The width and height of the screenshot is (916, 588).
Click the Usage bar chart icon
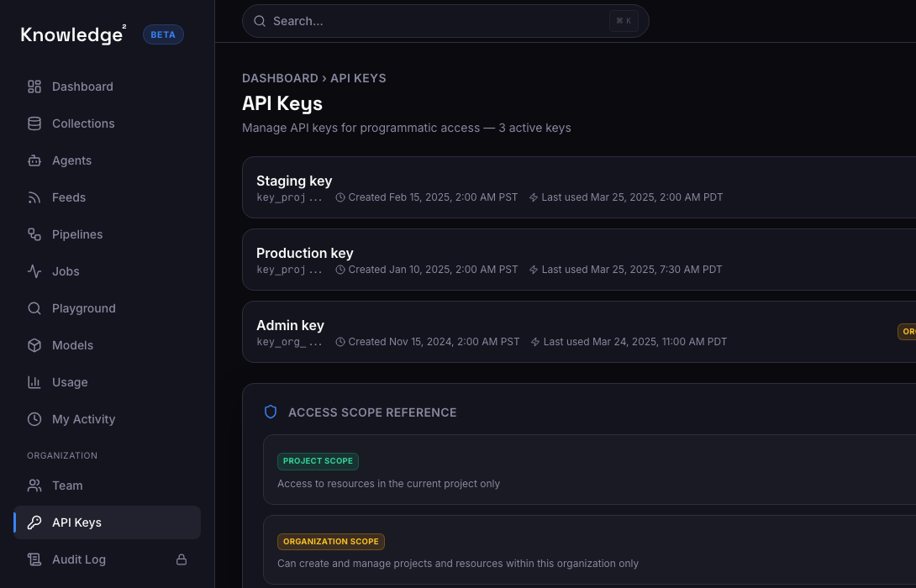34,382
